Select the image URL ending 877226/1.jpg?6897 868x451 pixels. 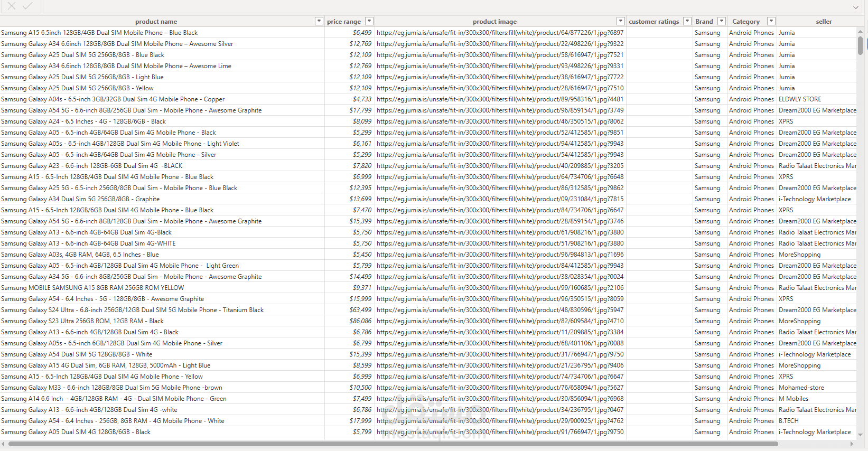500,33
